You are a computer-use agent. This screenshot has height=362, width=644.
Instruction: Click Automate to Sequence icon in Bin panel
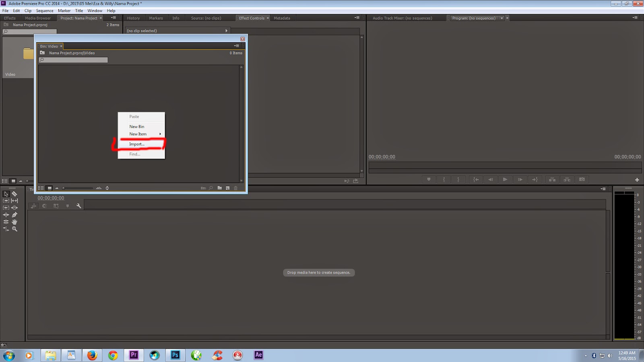203,188
